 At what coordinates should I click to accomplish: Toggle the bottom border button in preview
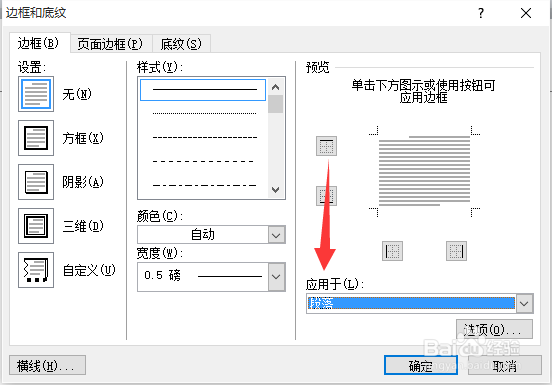tap(326, 196)
